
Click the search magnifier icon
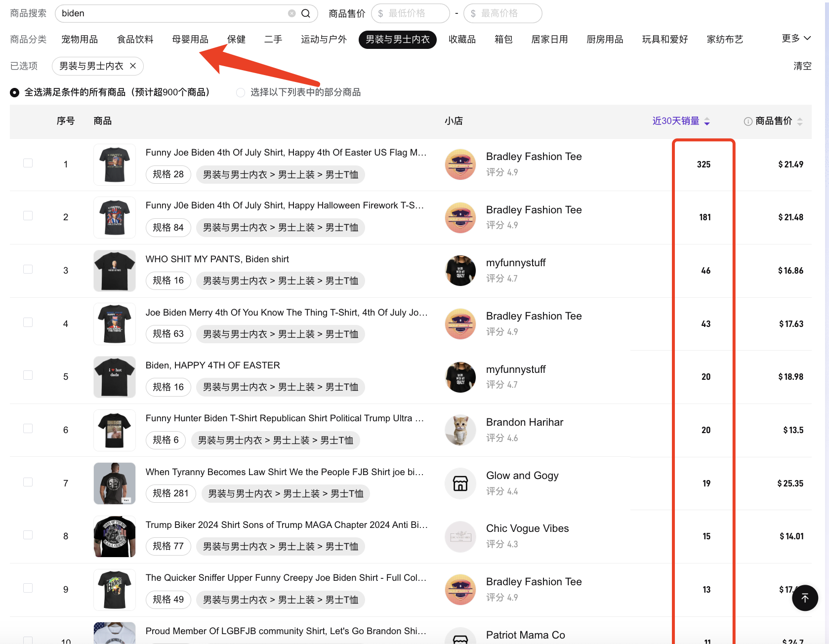tap(306, 13)
